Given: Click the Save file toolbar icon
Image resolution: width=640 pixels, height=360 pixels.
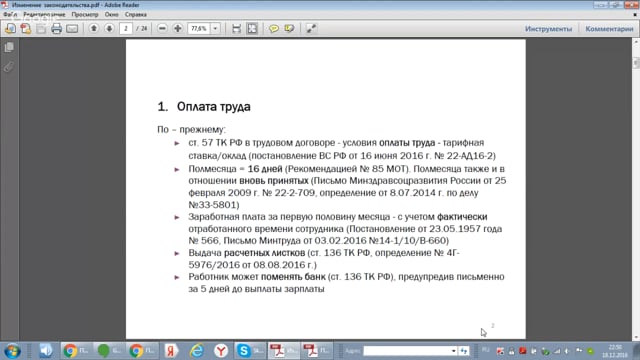Looking at the screenshot, I should tap(41, 29).
